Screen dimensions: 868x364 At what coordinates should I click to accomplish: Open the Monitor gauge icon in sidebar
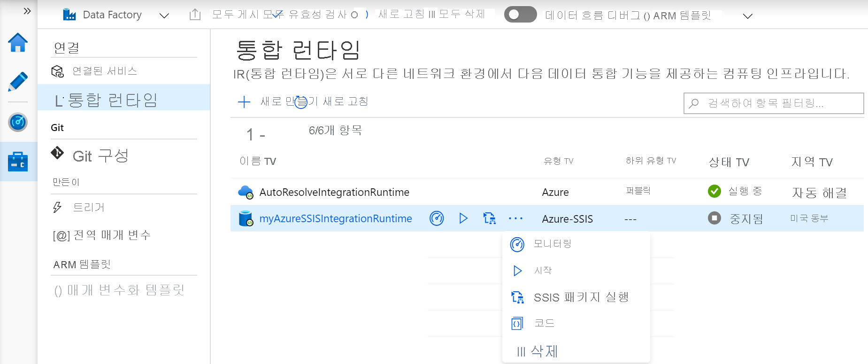tap(18, 123)
